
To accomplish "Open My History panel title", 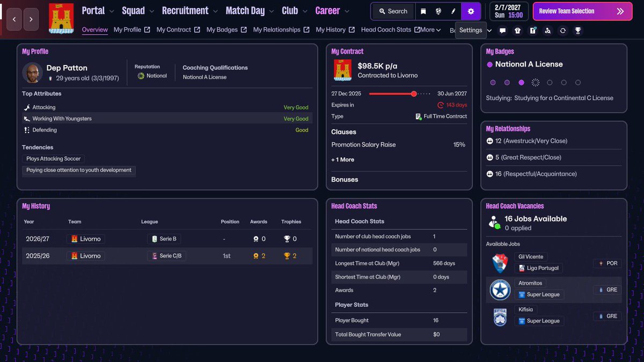I will tap(36, 206).
